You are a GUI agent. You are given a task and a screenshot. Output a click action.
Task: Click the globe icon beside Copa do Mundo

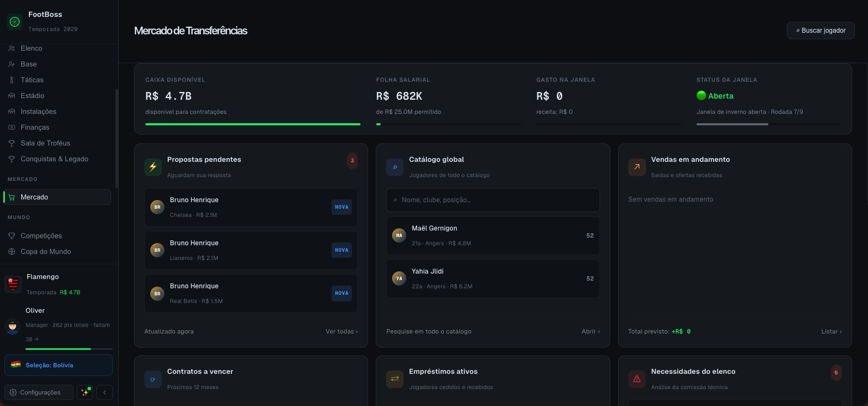click(11, 252)
